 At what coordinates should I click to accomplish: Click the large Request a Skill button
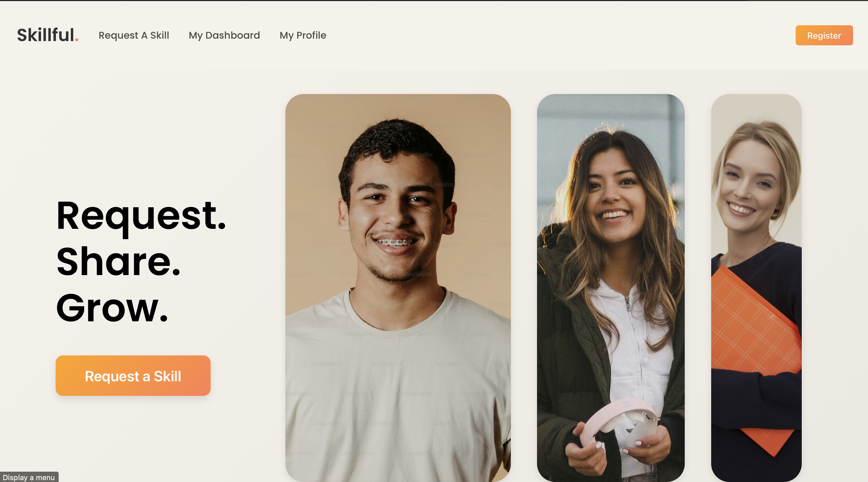click(x=133, y=375)
